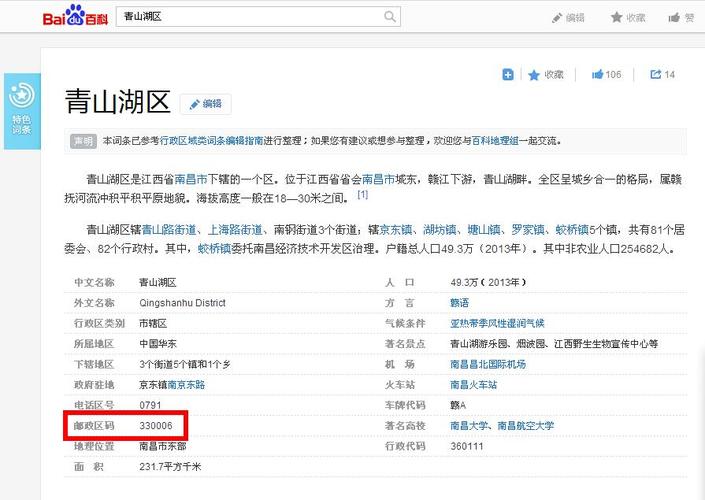Click the area code value 0791
Viewport: 705px width, 500px height.
coord(150,405)
